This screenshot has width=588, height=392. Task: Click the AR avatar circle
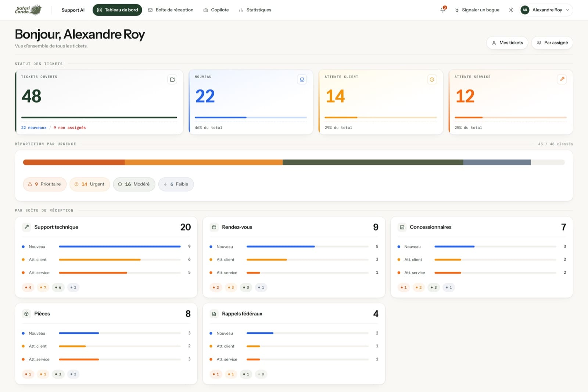click(525, 10)
